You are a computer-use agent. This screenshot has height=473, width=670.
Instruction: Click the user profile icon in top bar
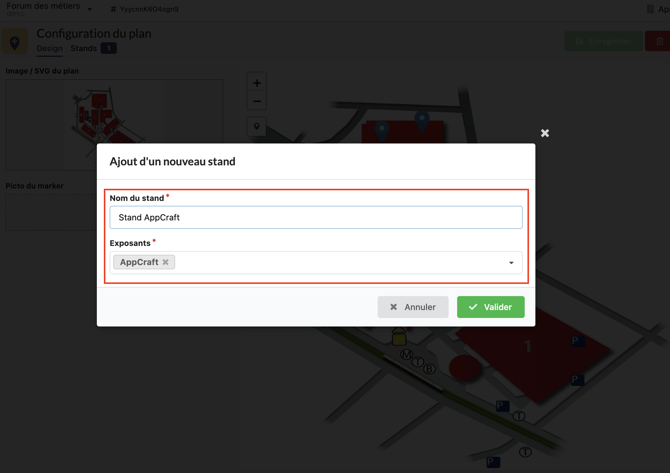pyautogui.click(x=114, y=9)
